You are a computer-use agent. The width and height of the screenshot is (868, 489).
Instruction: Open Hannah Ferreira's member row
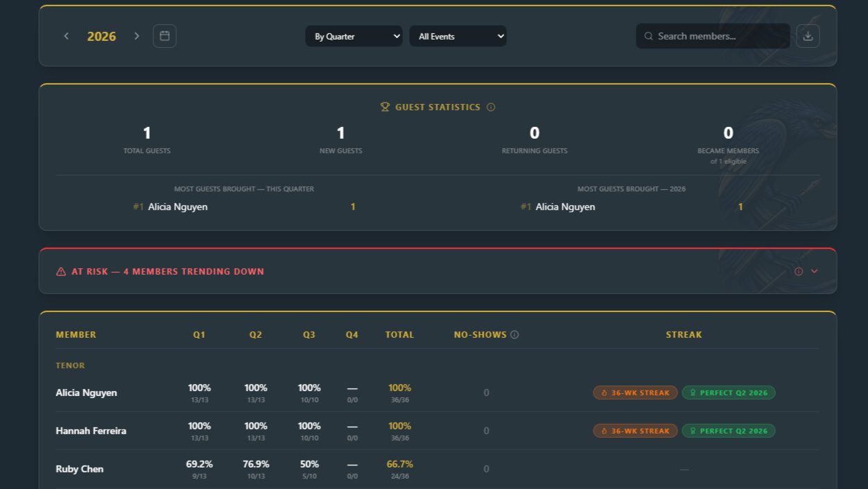[x=437, y=431]
